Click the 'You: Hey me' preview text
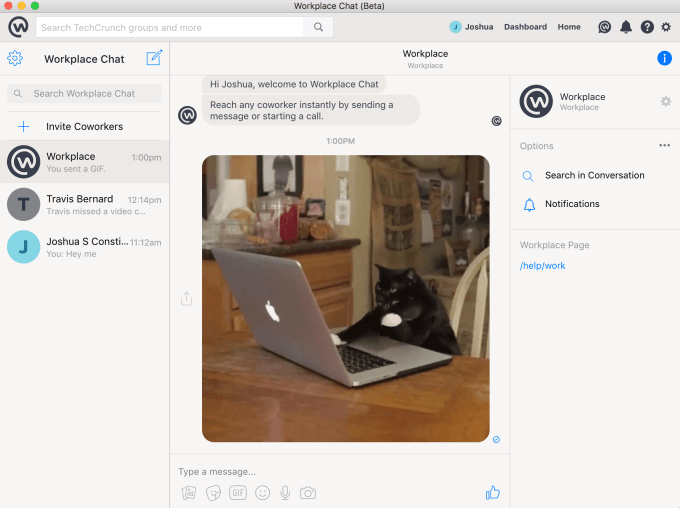Viewport: 680px width, 508px height. tap(71, 254)
